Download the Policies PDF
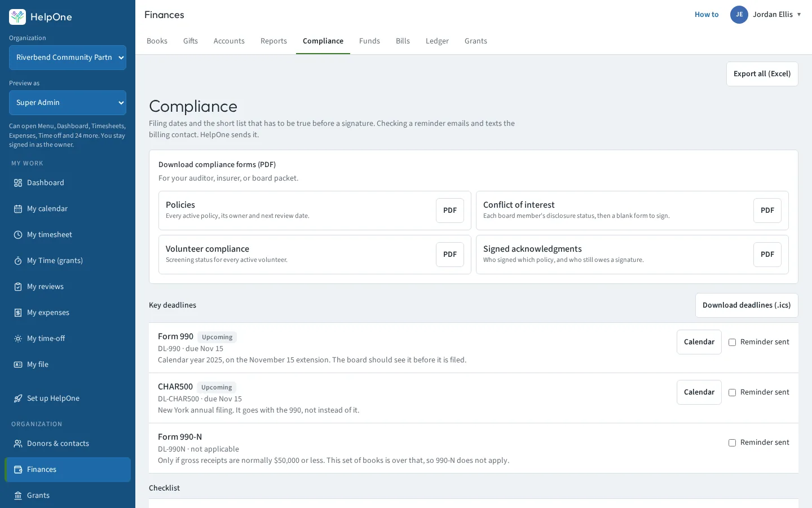 pyautogui.click(x=450, y=211)
